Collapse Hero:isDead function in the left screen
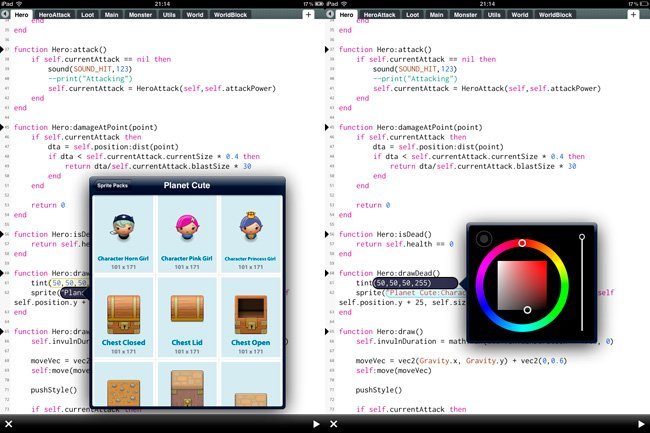 (2, 234)
